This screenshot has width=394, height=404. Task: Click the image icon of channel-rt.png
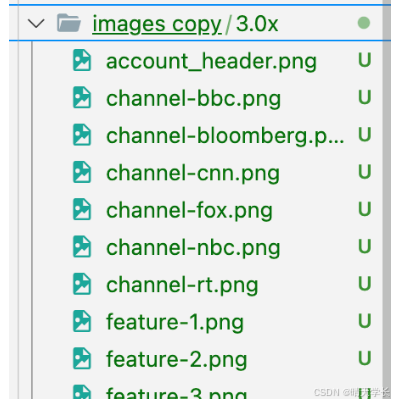pyautogui.click(x=82, y=284)
